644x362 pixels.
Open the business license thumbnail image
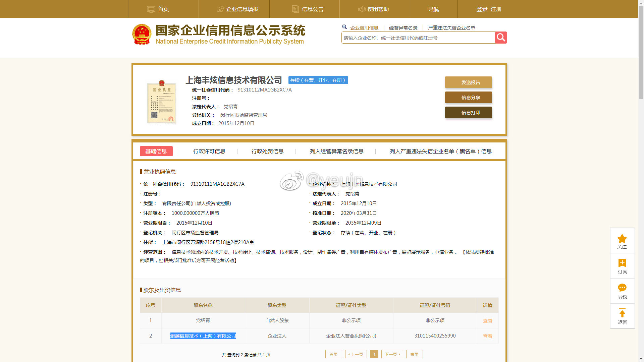(x=162, y=102)
